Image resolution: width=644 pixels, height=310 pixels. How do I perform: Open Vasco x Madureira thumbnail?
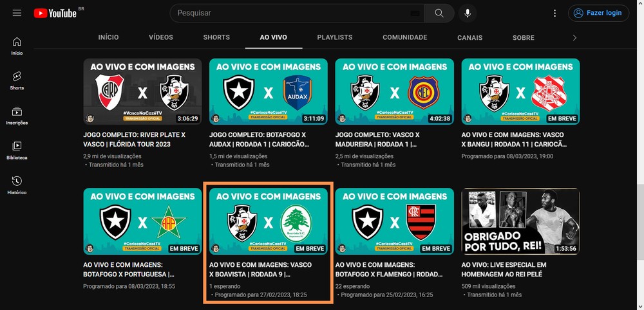click(395, 91)
